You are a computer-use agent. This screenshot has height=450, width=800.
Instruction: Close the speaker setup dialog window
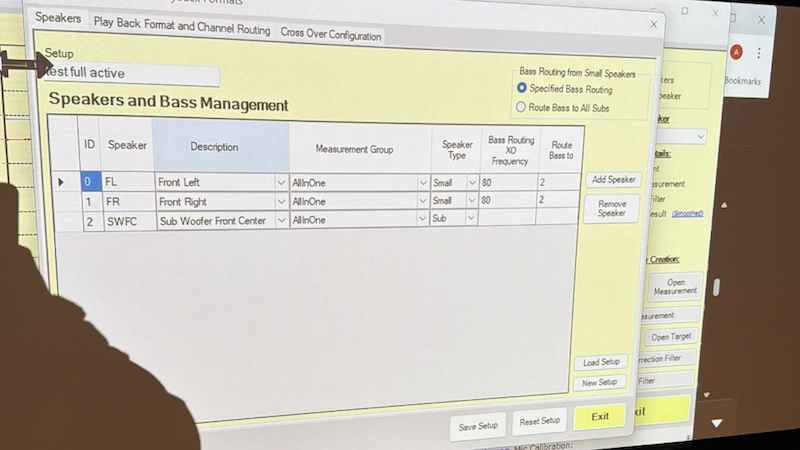click(x=654, y=24)
